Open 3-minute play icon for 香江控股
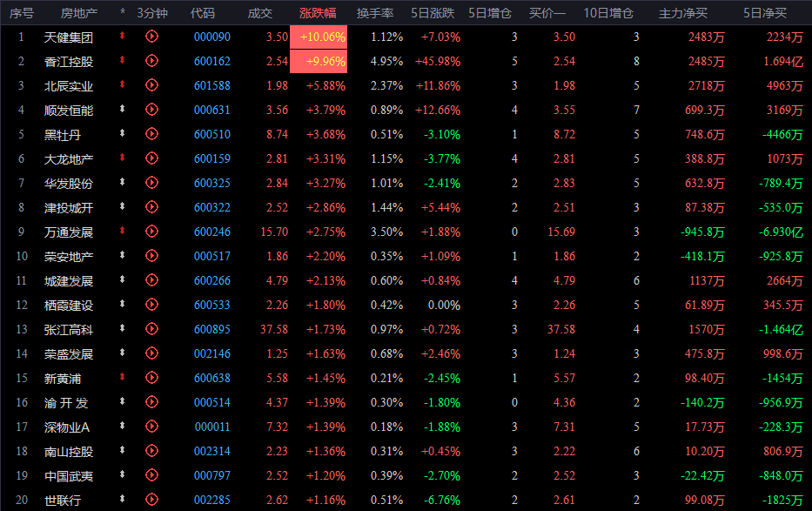 (x=151, y=61)
